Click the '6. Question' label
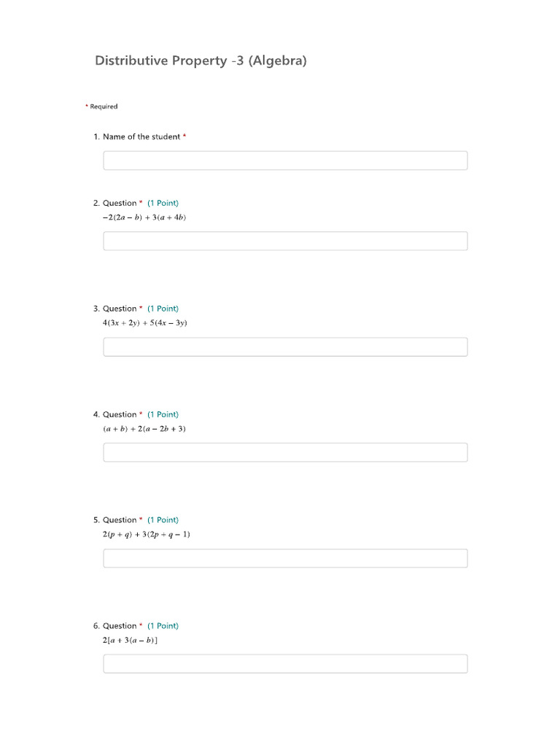 point(119,626)
